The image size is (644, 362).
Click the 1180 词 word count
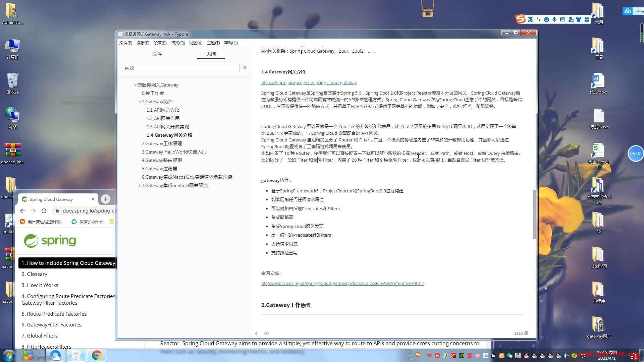coord(521,333)
